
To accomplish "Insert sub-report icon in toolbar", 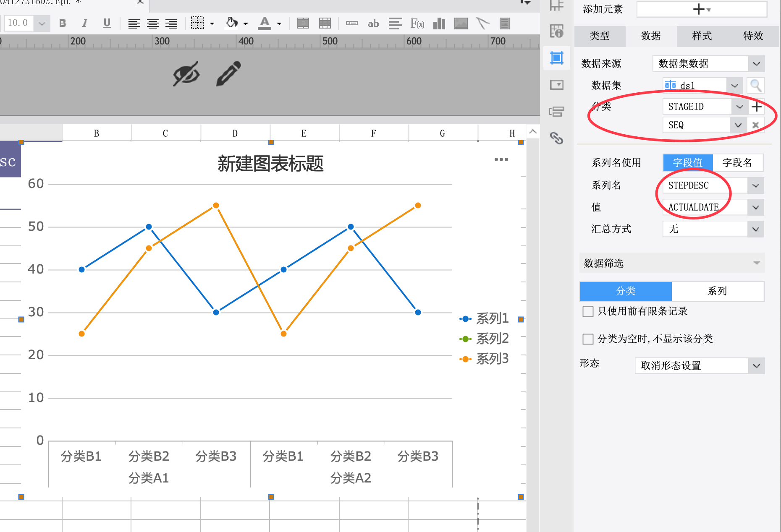I will pyautogui.click(x=505, y=23).
